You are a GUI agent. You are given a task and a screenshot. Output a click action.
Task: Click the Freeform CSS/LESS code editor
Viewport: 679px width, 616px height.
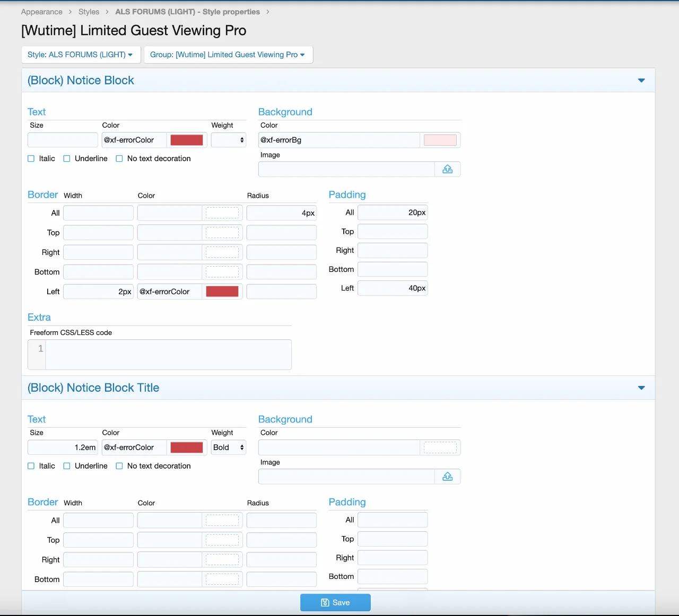coord(168,354)
